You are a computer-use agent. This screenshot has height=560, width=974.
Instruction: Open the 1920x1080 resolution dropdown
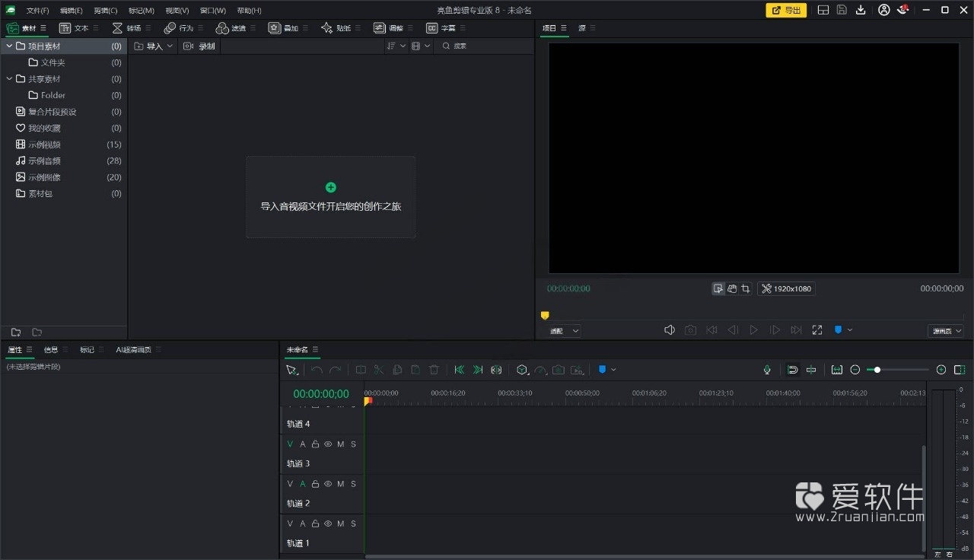pos(786,288)
